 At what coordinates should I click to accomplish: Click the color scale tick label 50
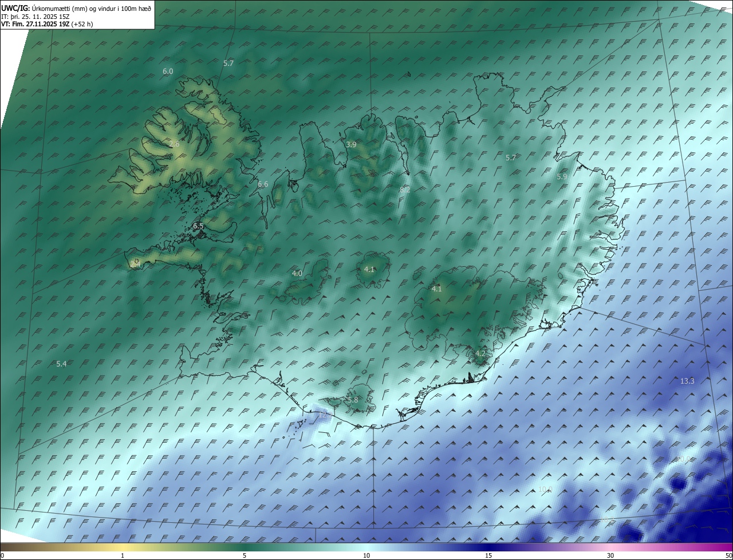728,555
